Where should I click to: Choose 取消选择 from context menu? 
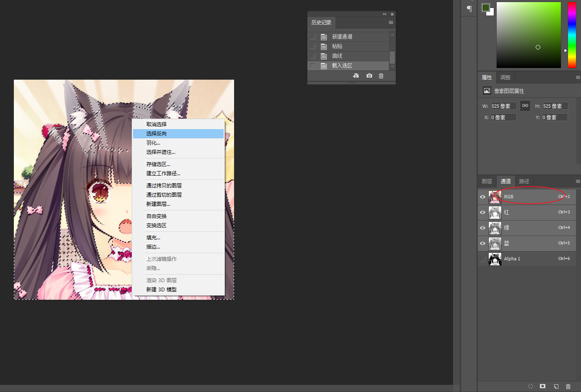click(178, 124)
